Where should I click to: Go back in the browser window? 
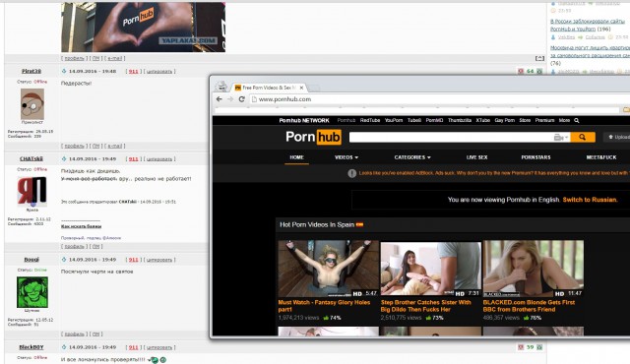(x=219, y=99)
